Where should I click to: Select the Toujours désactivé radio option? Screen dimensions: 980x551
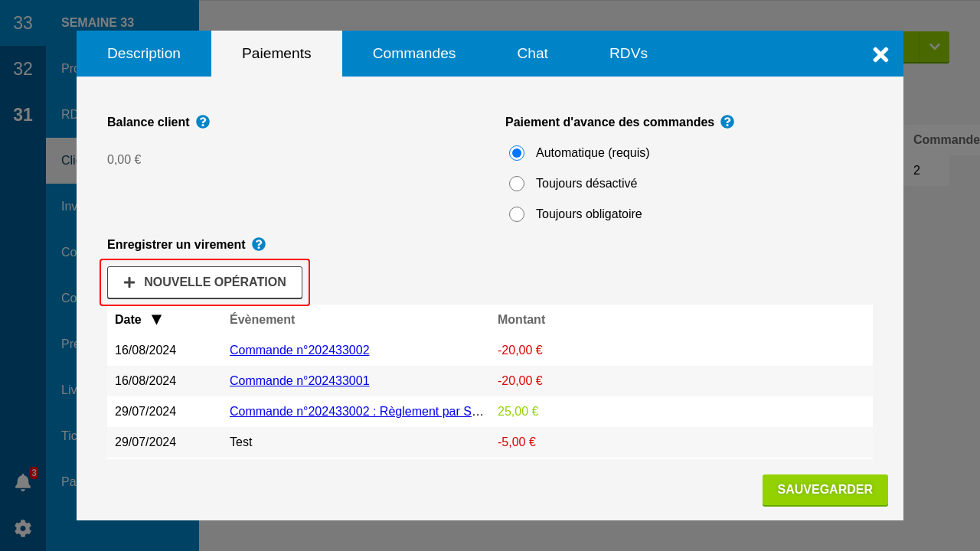[517, 184]
